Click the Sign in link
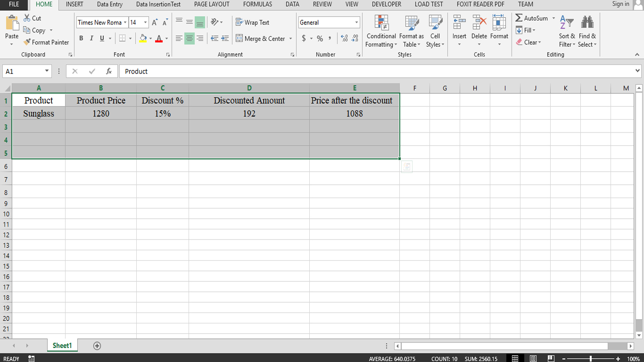 (620, 4)
